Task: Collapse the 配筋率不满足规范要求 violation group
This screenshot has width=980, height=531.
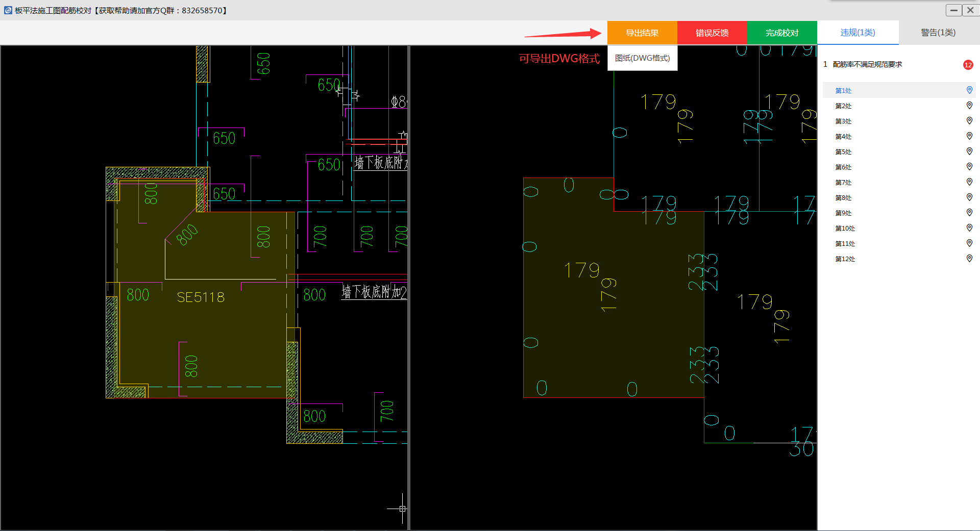Action: coord(867,65)
